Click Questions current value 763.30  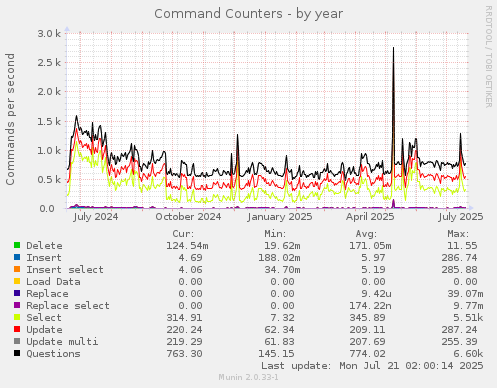tap(184, 354)
